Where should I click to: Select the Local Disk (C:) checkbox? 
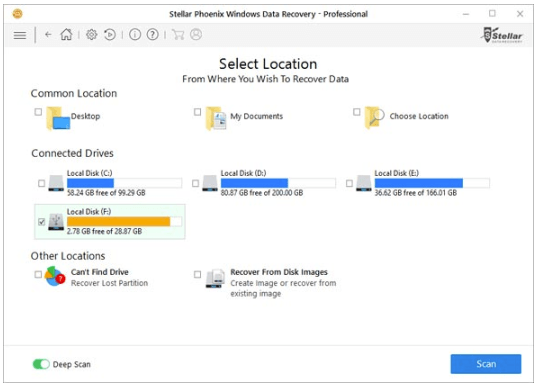tap(42, 184)
